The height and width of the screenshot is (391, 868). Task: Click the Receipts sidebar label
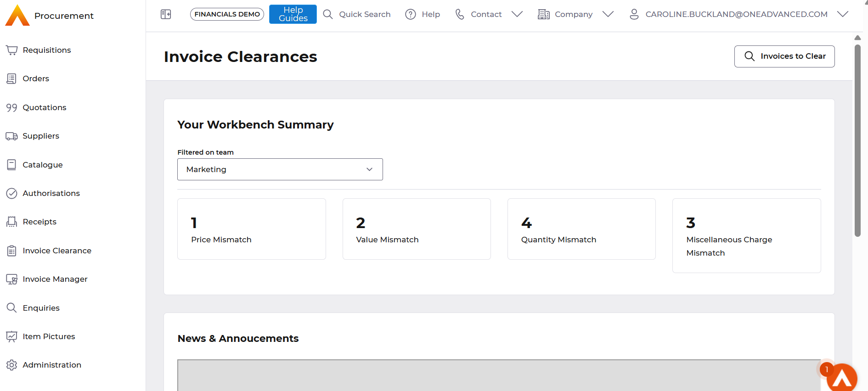39,222
